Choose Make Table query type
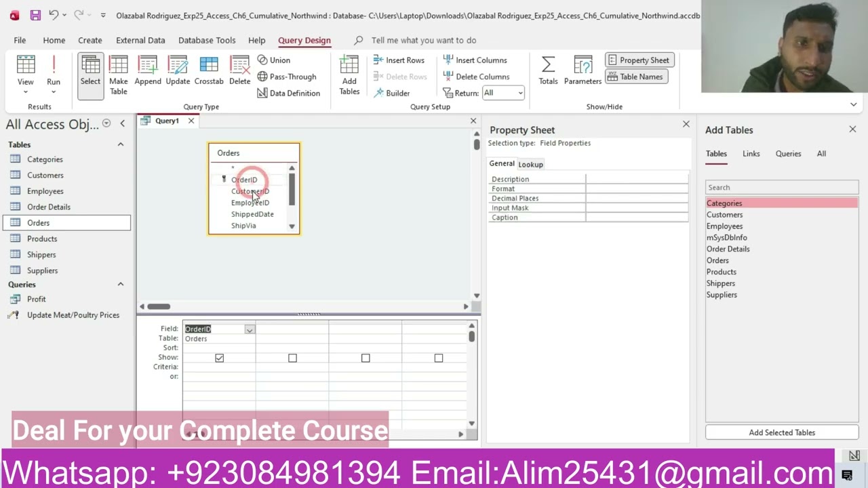The height and width of the screenshot is (488, 868). coord(119,75)
